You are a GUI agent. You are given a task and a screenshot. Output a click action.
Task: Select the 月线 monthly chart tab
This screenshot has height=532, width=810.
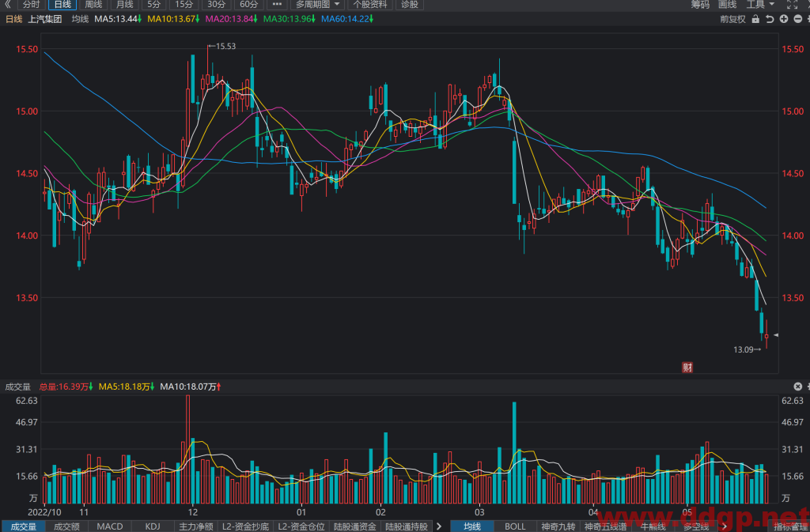click(x=124, y=5)
